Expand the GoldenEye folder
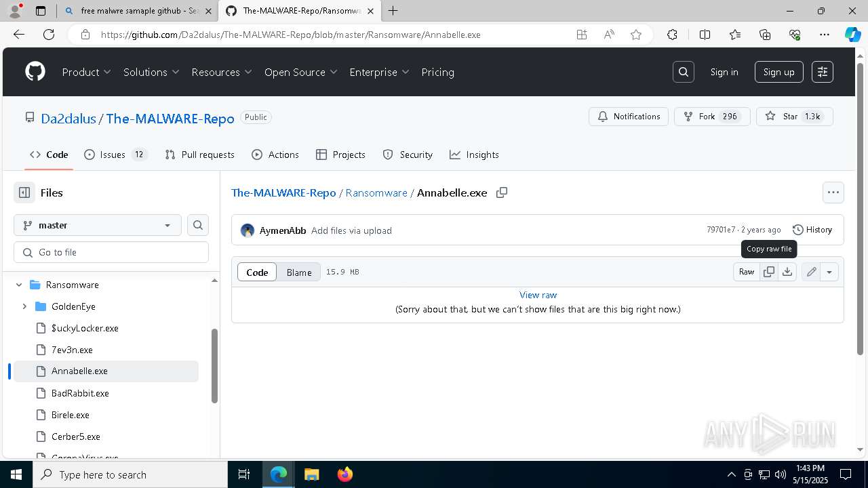 (x=24, y=306)
